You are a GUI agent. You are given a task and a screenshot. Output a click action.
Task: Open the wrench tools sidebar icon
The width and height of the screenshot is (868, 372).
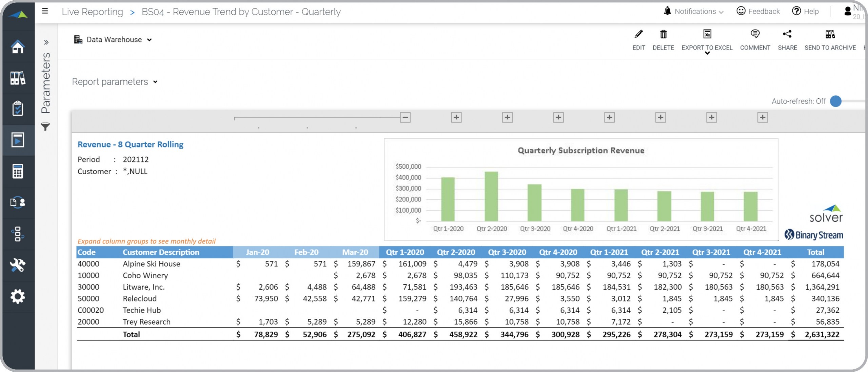pyautogui.click(x=18, y=265)
